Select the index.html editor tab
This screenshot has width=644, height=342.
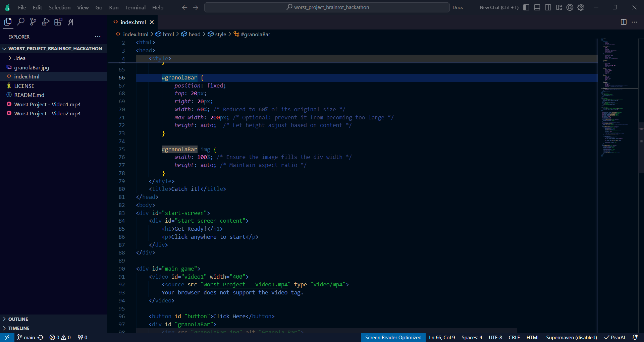pyautogui.click(x=133, y=22)
